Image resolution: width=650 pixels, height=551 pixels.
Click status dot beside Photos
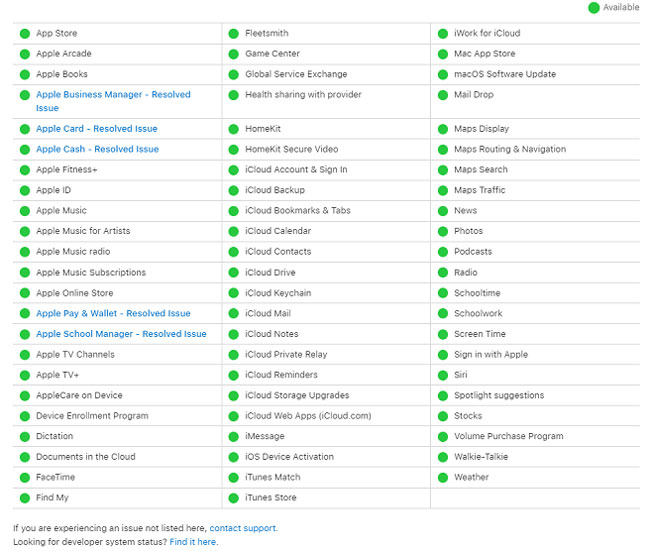(x=443, y=231)
